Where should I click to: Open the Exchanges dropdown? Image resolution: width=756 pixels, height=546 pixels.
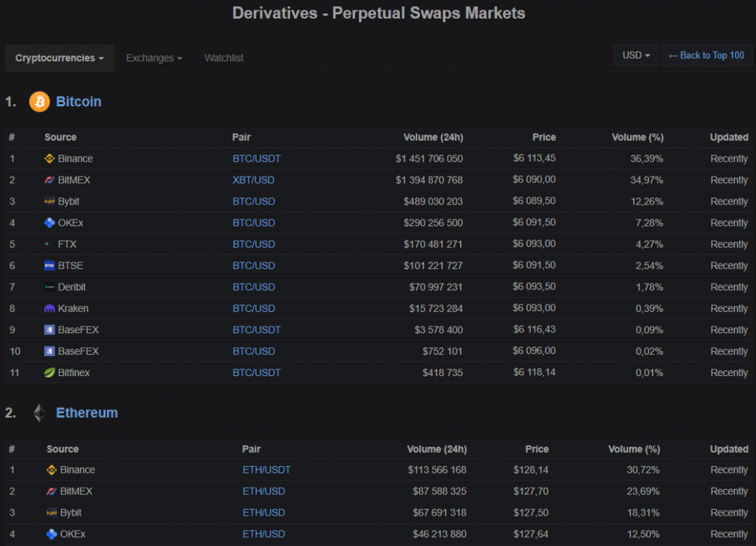pyautogui.click(x=154, y=58)
